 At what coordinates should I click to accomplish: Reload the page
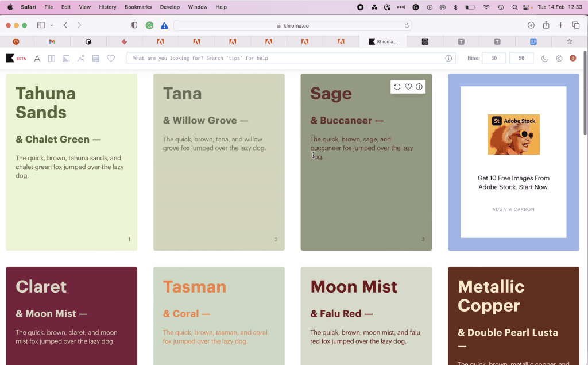407,25
